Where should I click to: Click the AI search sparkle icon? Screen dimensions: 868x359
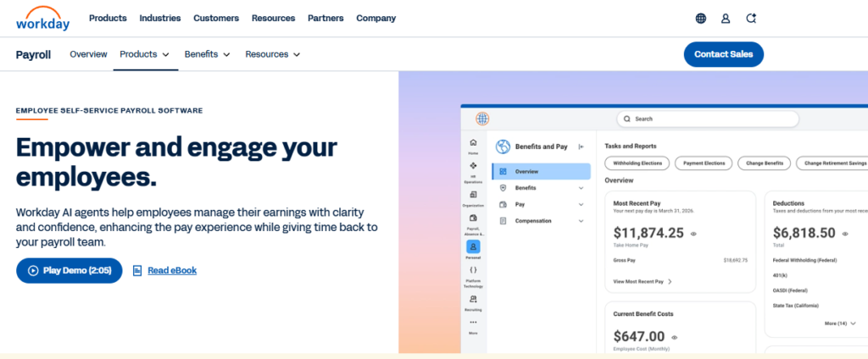751,19
